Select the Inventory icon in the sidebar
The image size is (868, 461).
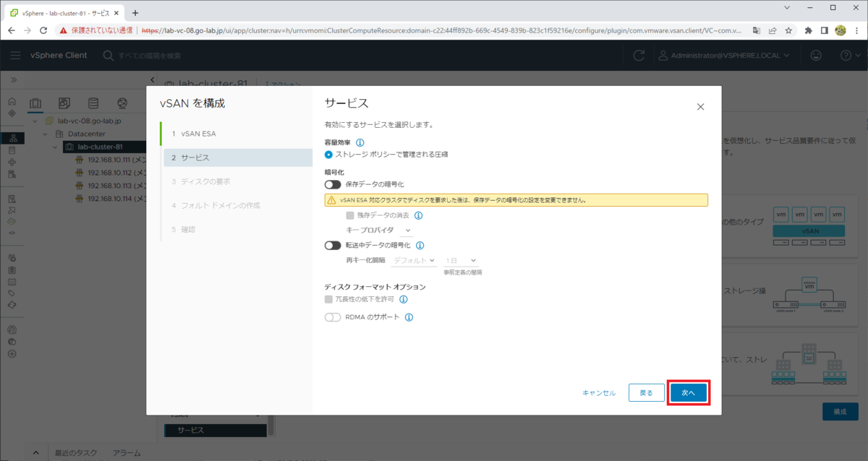pyautogui.click(x=12, y=138)
